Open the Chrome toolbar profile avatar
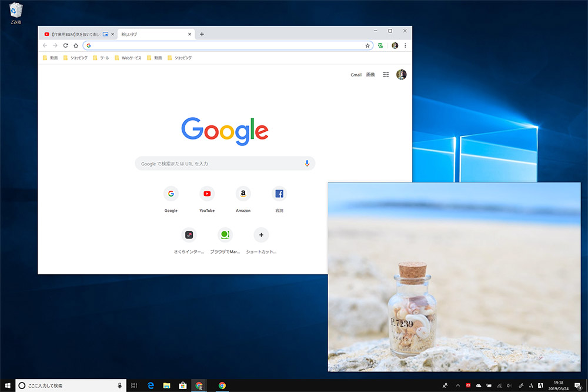The height and width of the screenshot is (392, 588). 395,45
